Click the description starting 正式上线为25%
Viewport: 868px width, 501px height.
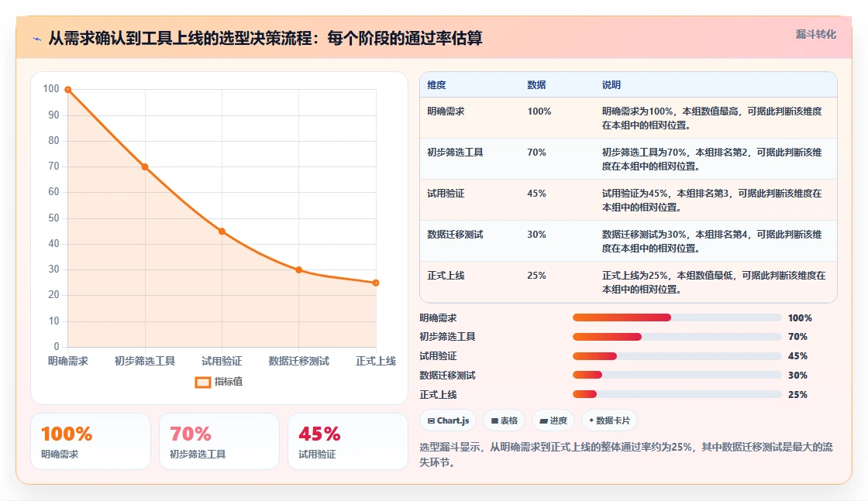click(714, 282)
